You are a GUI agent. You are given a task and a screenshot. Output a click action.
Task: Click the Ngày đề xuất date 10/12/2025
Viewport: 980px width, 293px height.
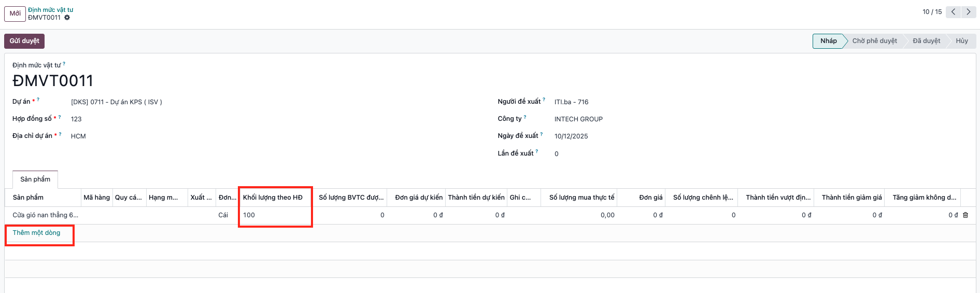(x=571, y=136)
